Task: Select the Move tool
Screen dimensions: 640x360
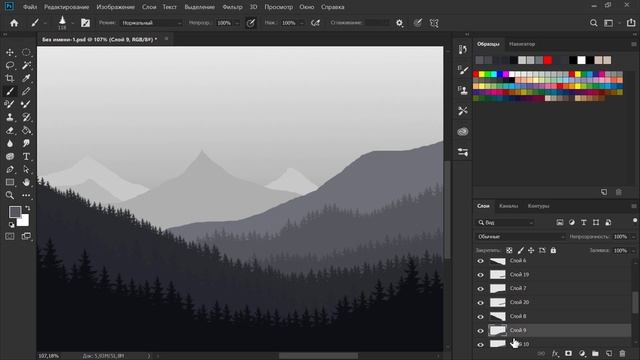Action: [10, 53]
